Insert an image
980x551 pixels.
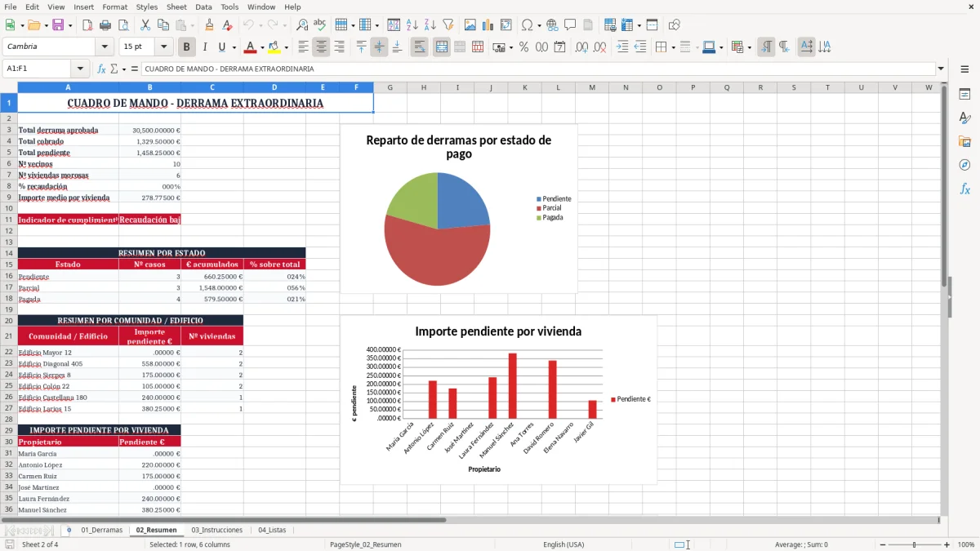pyautogui.click(x=470, y=25)
